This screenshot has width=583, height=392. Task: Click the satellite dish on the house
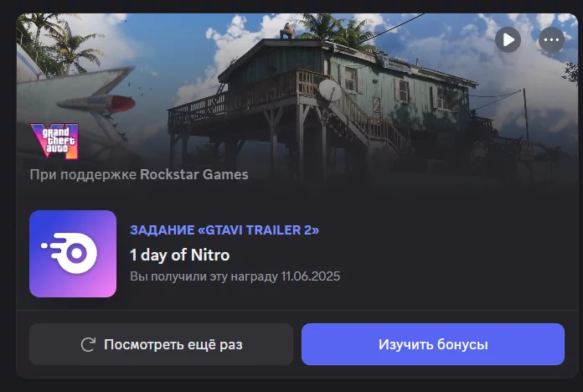pos(330,90)
